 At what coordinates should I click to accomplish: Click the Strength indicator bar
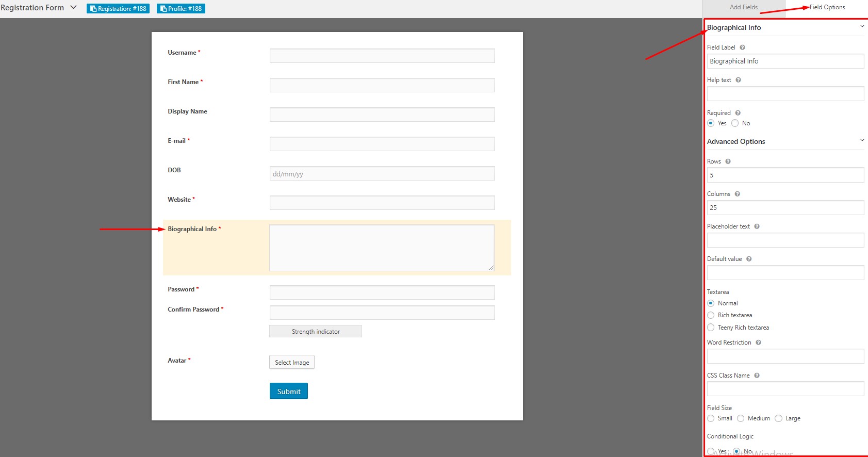316,331
